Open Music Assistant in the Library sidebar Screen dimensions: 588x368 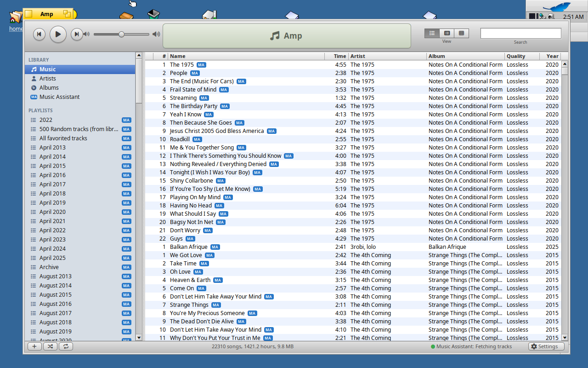(x=80, y=97)
